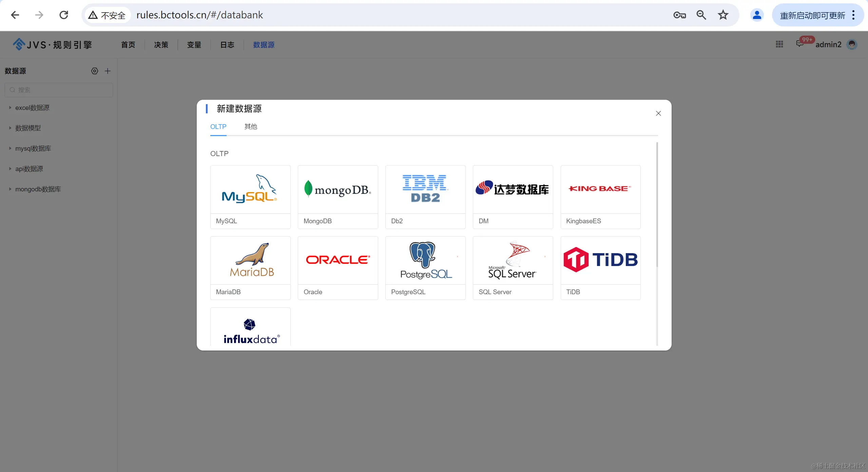Screen dimensions: 868x472
Task: Open notifications with the 99+ badge
Action: click(801, 44)
